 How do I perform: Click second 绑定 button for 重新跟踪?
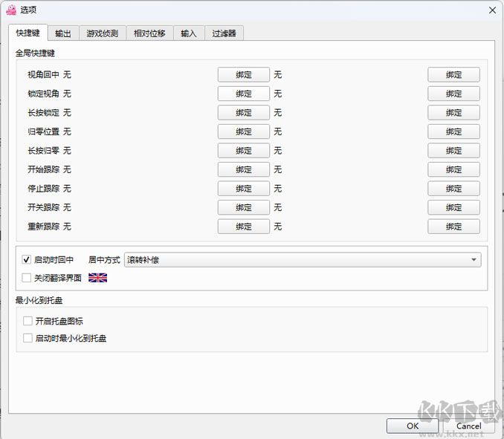pos(453,227)
